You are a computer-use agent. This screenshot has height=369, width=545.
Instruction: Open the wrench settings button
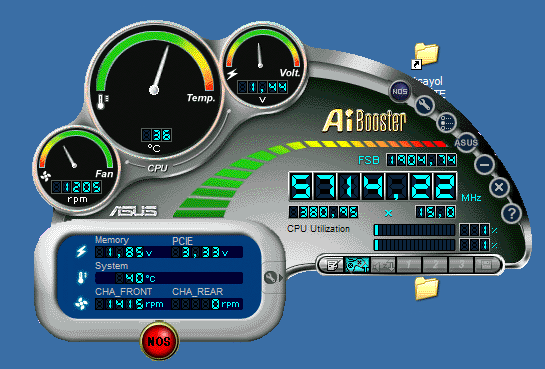point(424,105)
